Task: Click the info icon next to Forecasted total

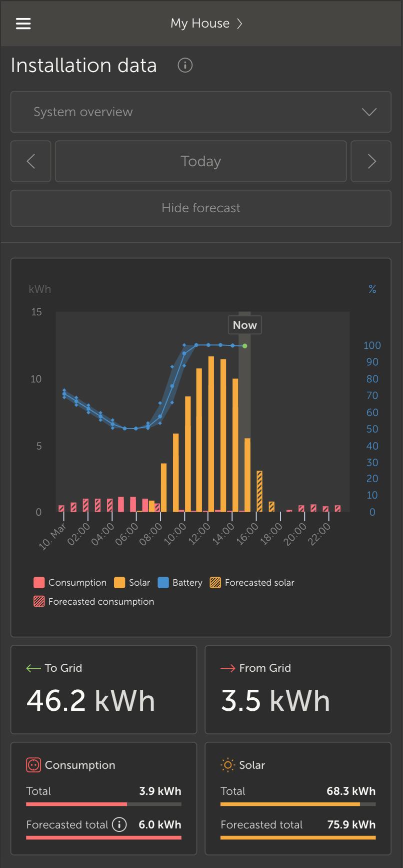Action: coord(119,824)
